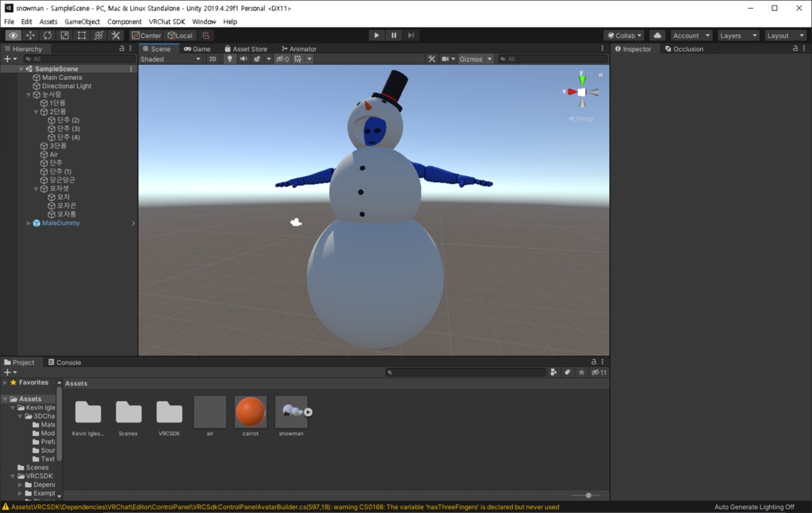Select the Rotate tool
The image size is (812, 513).
[x=48, y=35]
